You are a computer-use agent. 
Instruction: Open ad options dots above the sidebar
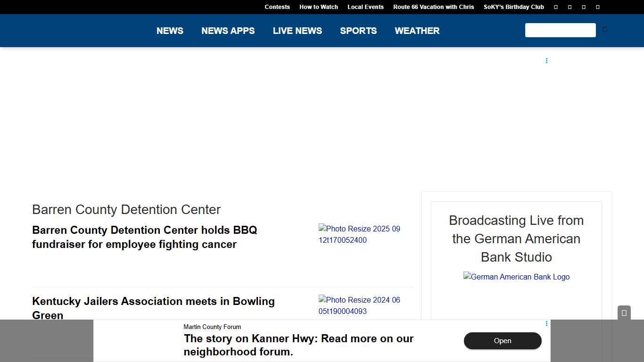(546, 61)
